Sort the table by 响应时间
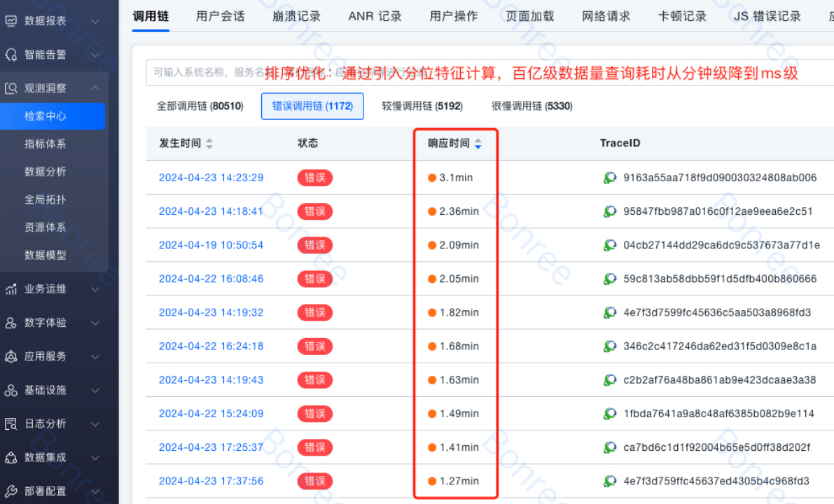The image size is (834, 504). pos(478,143)
